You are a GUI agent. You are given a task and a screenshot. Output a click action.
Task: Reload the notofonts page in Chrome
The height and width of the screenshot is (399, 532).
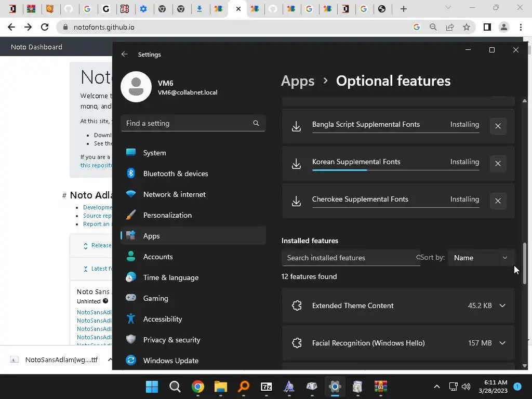45,27
